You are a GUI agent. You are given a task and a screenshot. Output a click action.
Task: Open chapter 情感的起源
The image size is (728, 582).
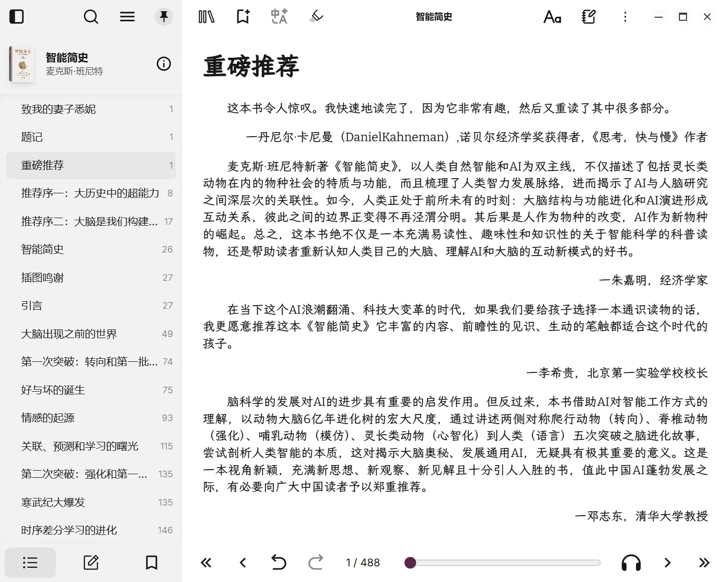pyautogui.click(x=48, y=418)
